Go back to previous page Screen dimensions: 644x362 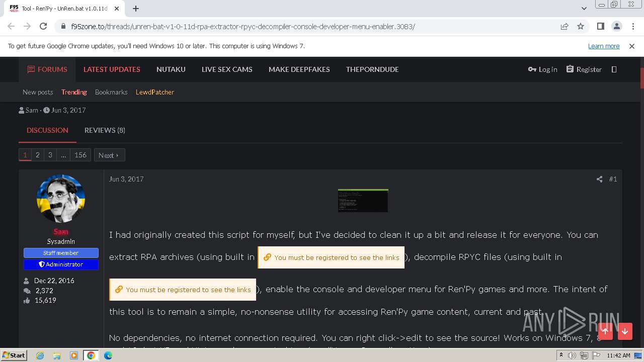pos(11,26)
